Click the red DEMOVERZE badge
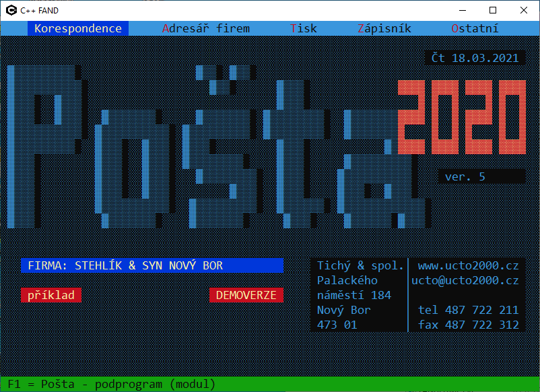This screenshot has width=540, height=392. [x=246, y=295]
